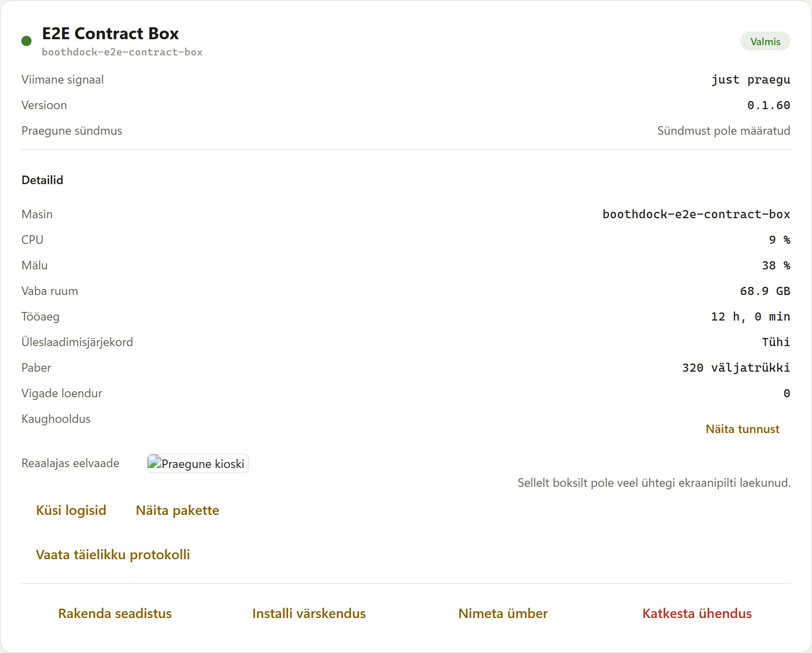Open Küsi logisid to request logs
The height and width of the screenshot is (653, 812).
pos(71,510)
